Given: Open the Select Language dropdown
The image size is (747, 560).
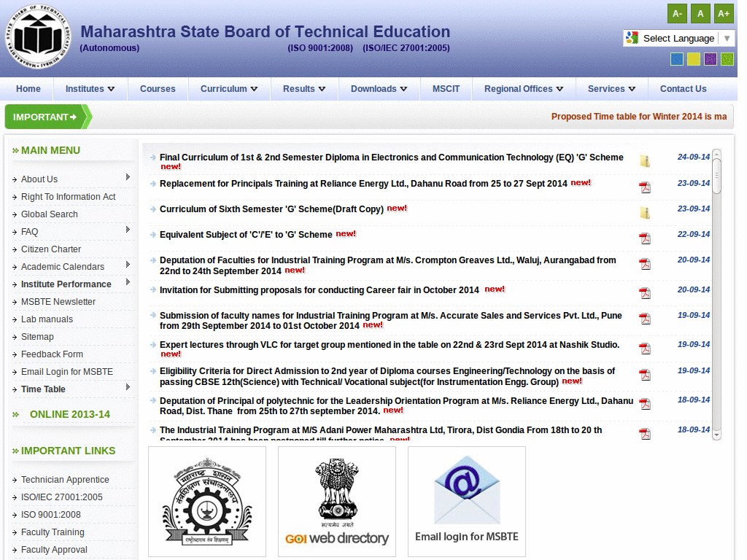Looking at the screenshot, I should (x=679, y=38).
